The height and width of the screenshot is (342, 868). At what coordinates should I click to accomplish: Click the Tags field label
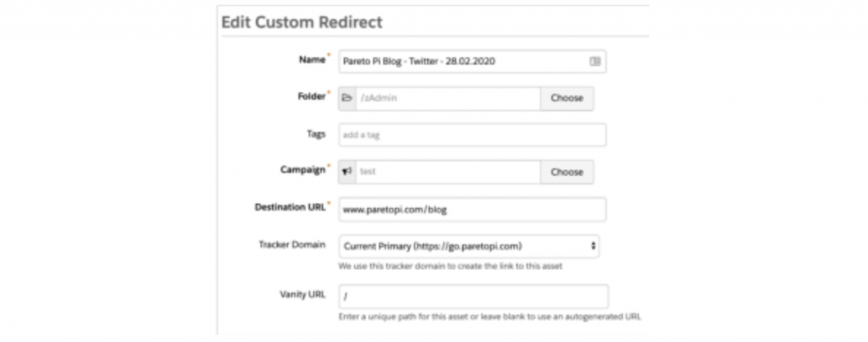(x=316, y=134)
